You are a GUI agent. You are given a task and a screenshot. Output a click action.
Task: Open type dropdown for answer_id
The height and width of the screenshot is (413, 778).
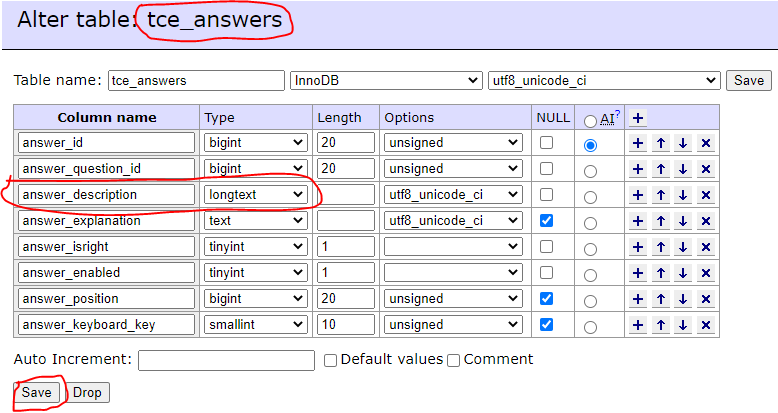pyautogui.click(x=256, y=142)
